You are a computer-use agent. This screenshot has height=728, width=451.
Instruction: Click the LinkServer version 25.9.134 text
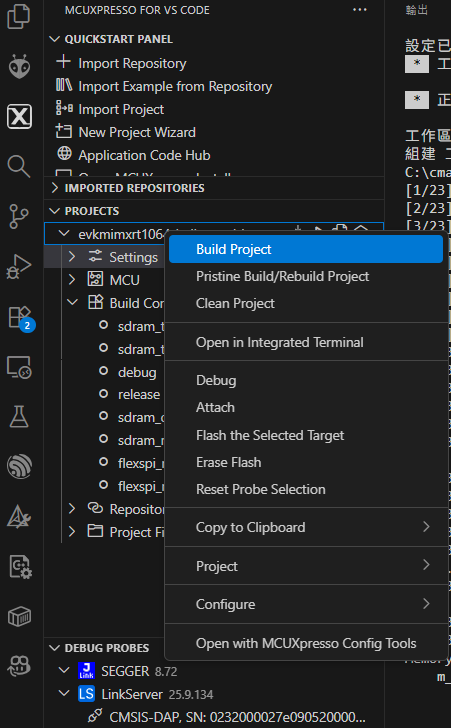(x=191, y=695)
